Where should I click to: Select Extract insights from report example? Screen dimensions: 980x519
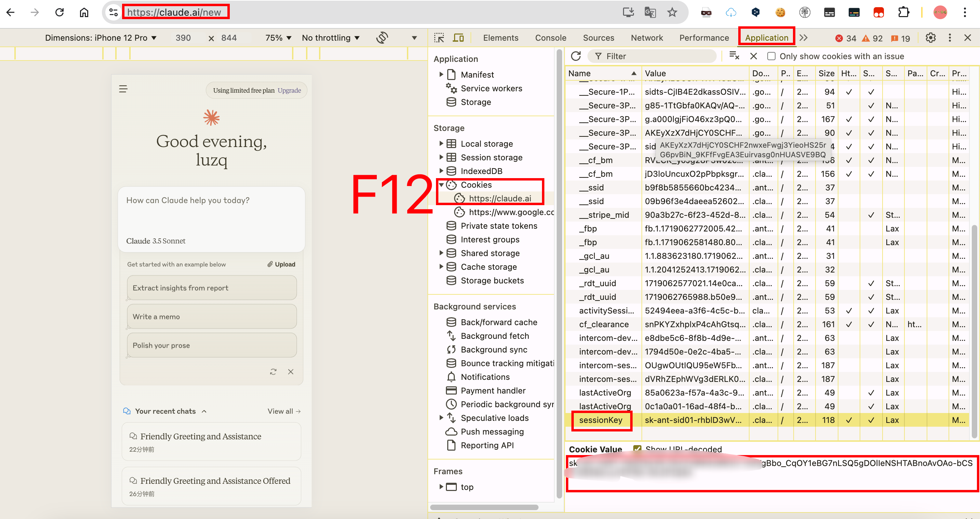(212, 288)
